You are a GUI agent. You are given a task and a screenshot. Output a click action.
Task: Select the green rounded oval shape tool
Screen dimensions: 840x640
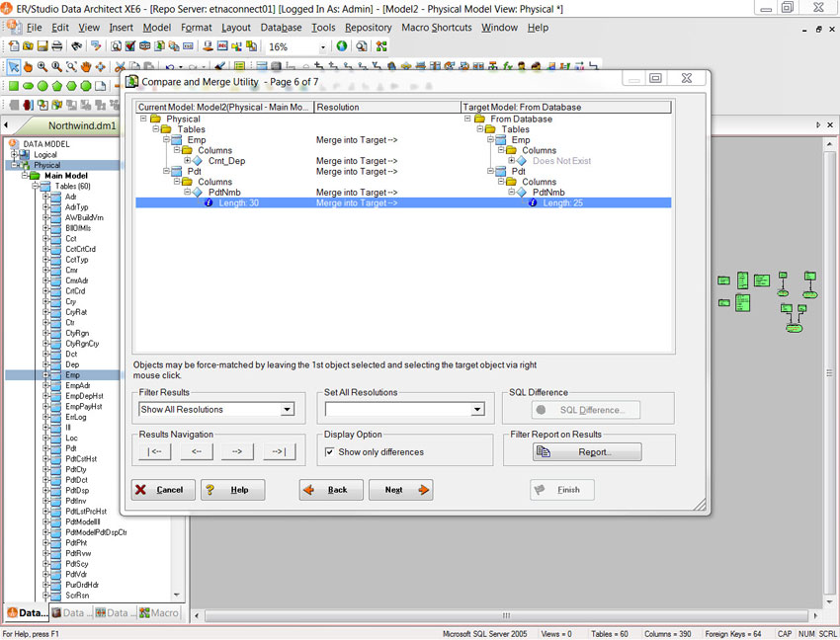point(28,86)
